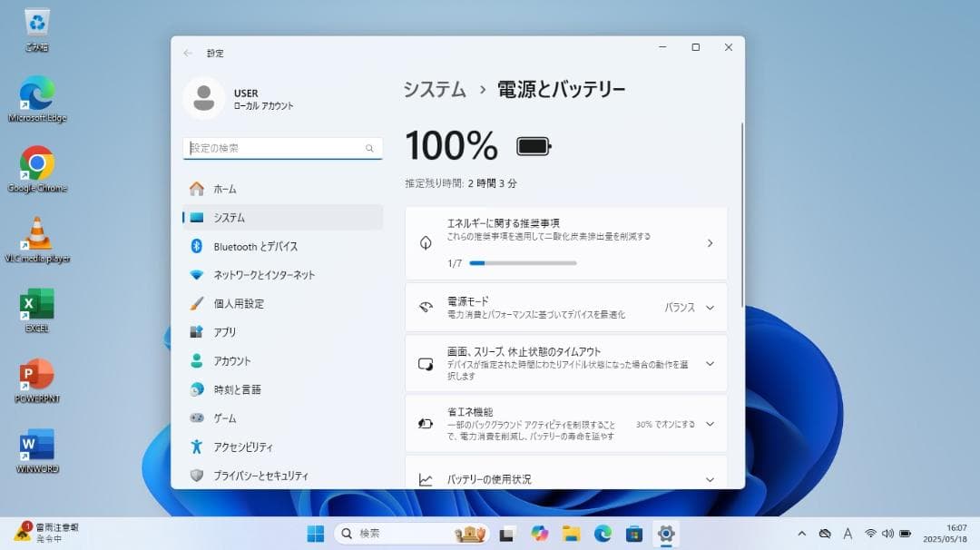Open アクセシビリティ settings
Image resolution: width=980 pixels, height=550 pixels.
pos(240,447)
